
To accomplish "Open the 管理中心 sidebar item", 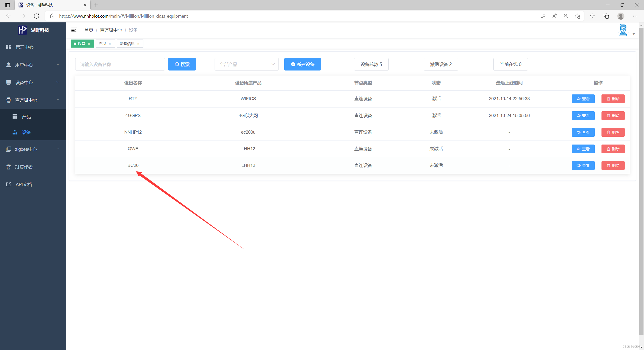I will (24, 47).
